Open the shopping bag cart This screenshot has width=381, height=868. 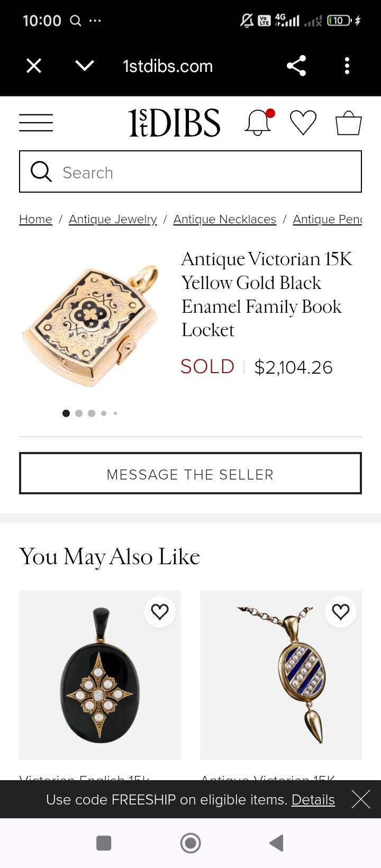(349, 123)
